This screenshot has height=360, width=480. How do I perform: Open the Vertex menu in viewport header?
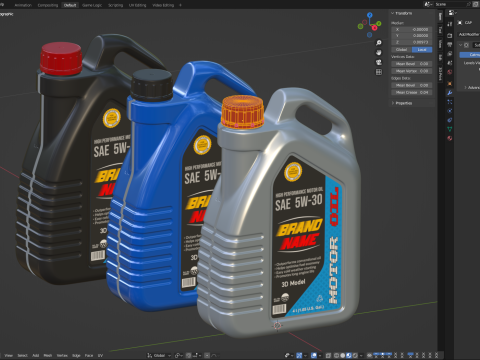click(x=62, y=355)
